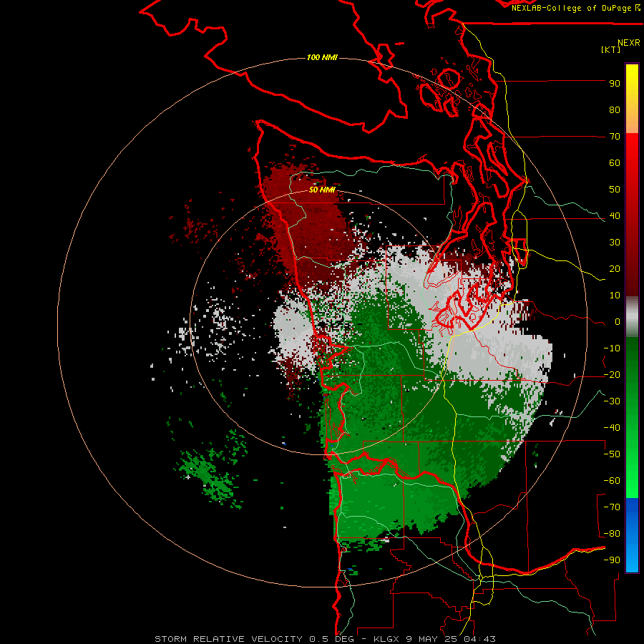644x644 pixels.
Task: Click the -40 knot scale label
Action: 612,428
